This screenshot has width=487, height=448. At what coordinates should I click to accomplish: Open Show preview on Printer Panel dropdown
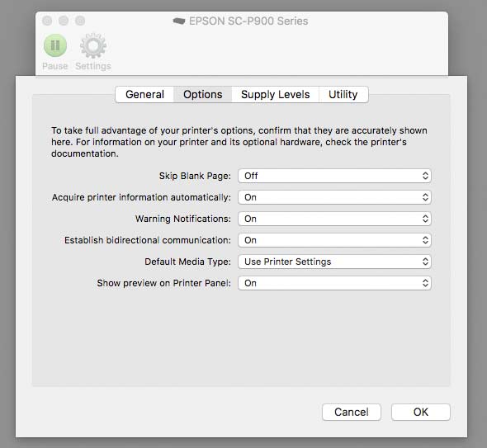point(334,283)
